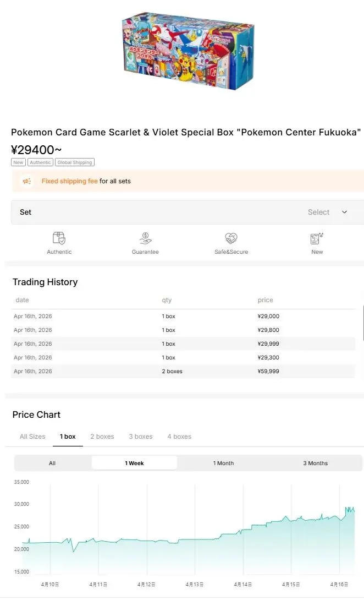The image size is (364, 600).
Task: Select the 1 box tab
Action: coord(68,437)
